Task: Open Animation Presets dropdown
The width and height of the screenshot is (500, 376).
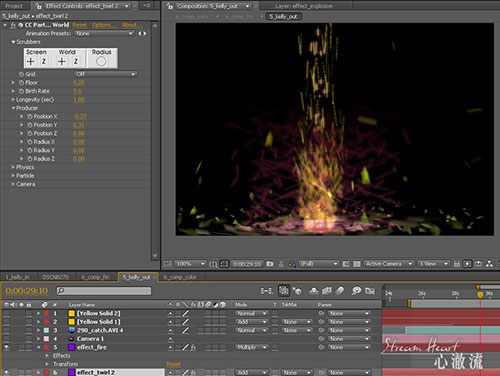Action: point(104,33)
